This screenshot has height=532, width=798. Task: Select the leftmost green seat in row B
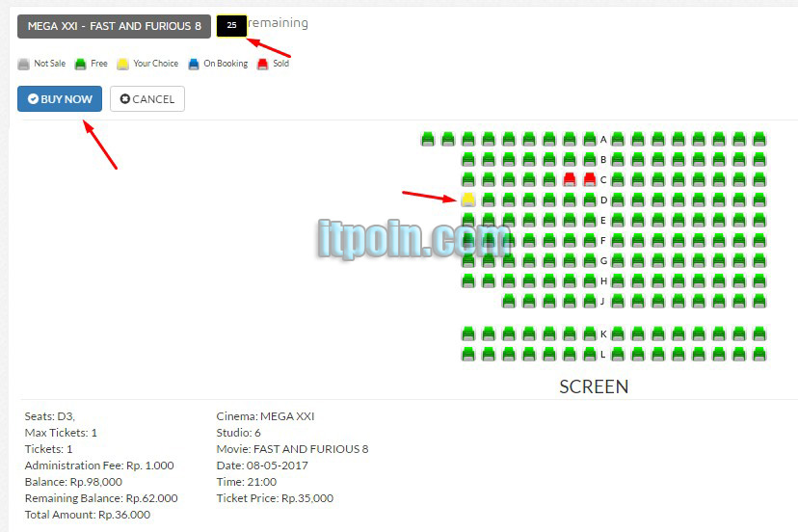(x=468, y=159)
